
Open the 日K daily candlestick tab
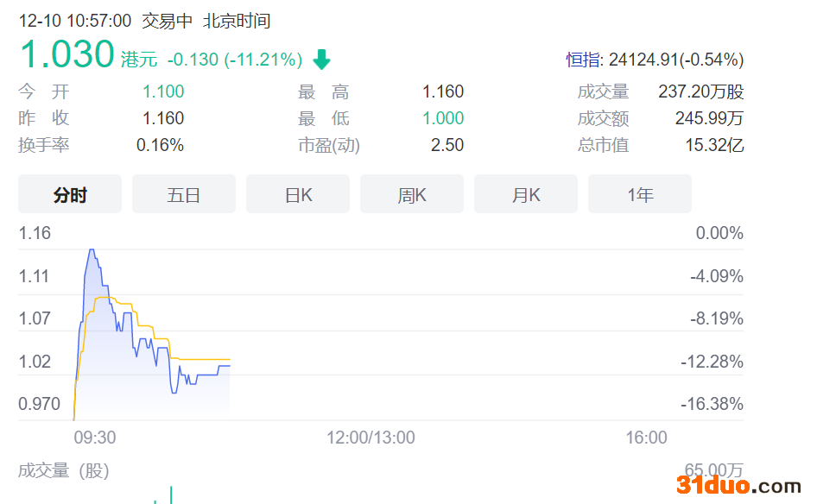298,194
